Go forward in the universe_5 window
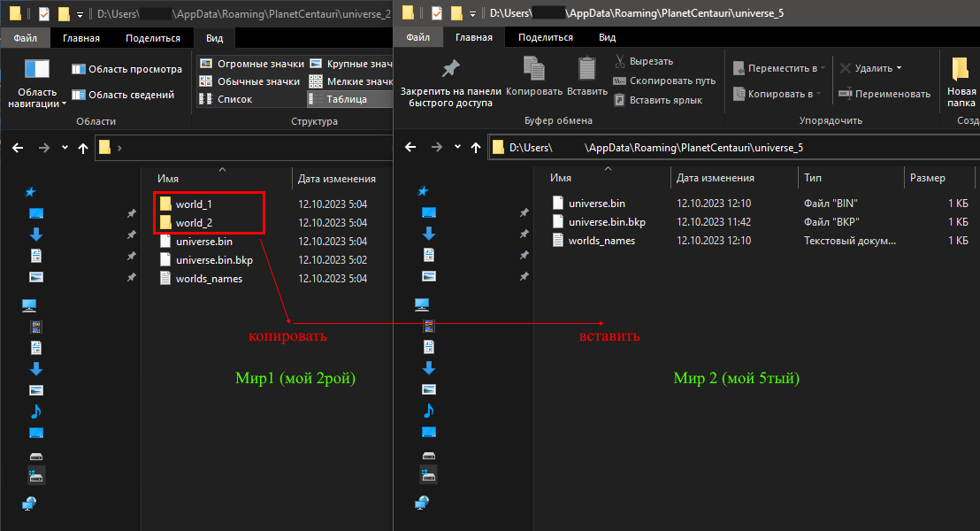Screen dimensions: 980x531 coord(436,147)
